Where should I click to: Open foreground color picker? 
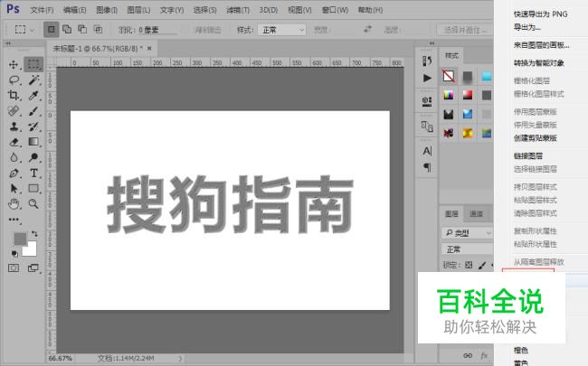point(20,239)
